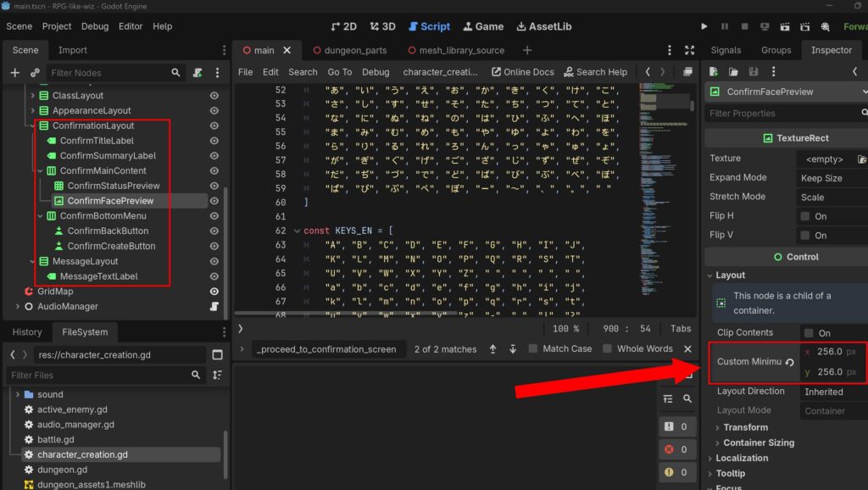Collapse ConfirmMainContent node

point(41,171)
